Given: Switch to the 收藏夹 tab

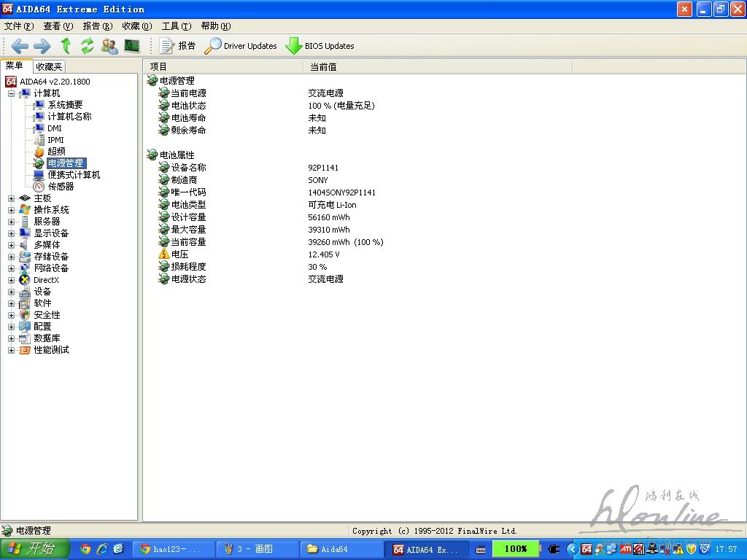Looking at the screenshot, I should [x=50, y=66].
